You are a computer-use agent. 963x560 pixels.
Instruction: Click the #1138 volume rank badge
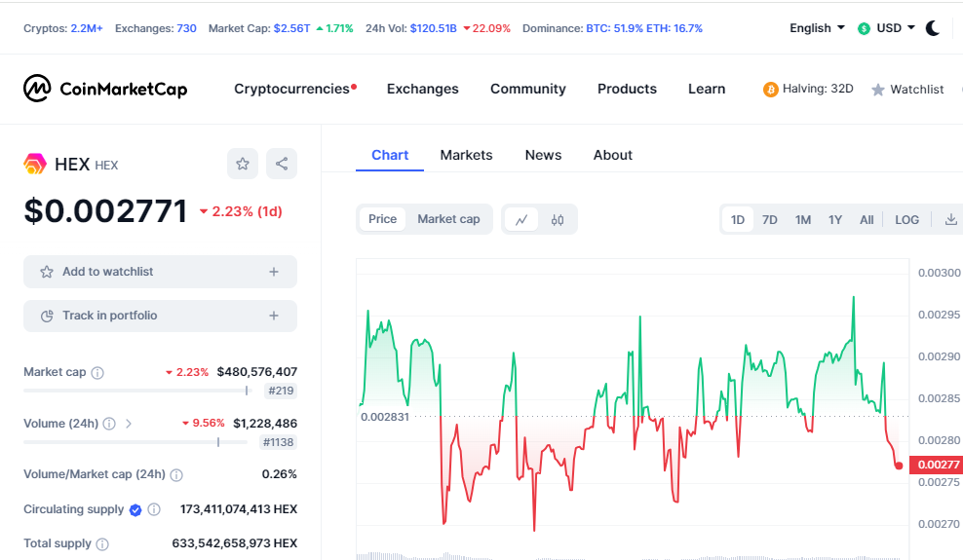(x=278, y=442)
